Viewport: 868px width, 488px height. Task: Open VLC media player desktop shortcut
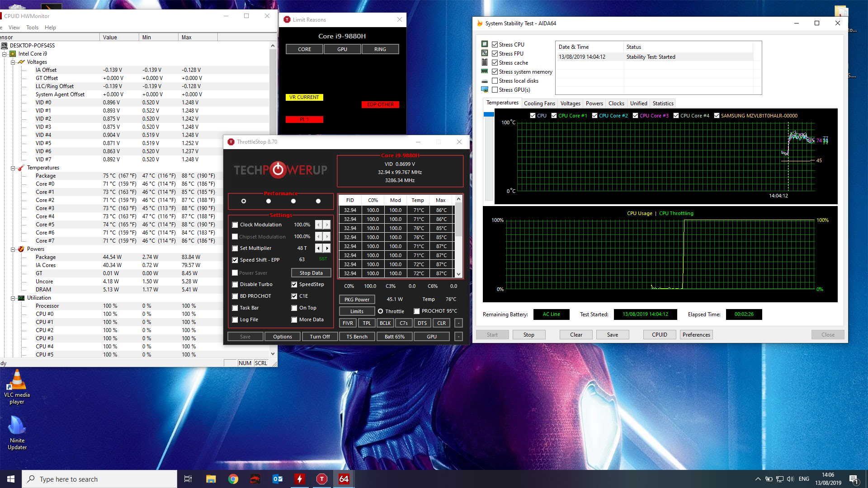point(17,387)
